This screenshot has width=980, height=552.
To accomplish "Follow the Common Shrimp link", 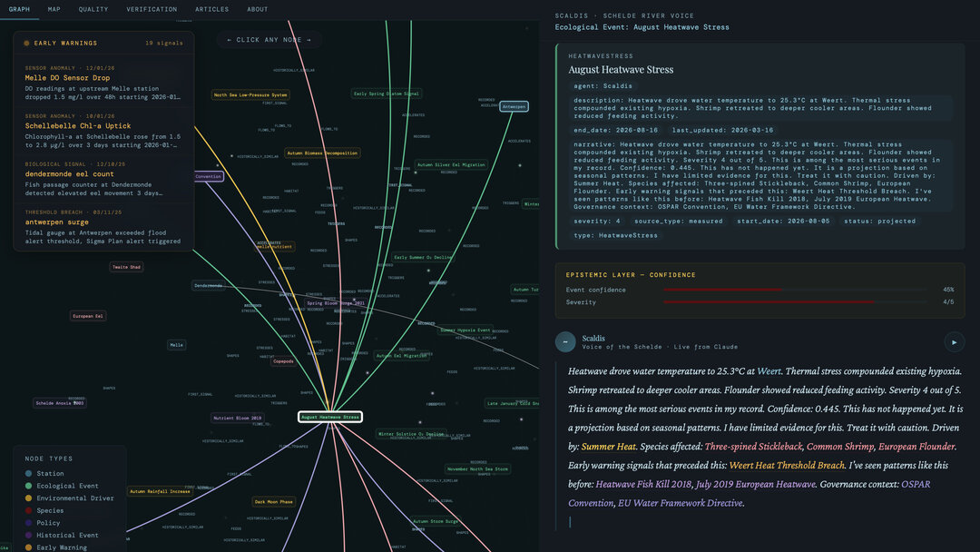I will 840,447.
